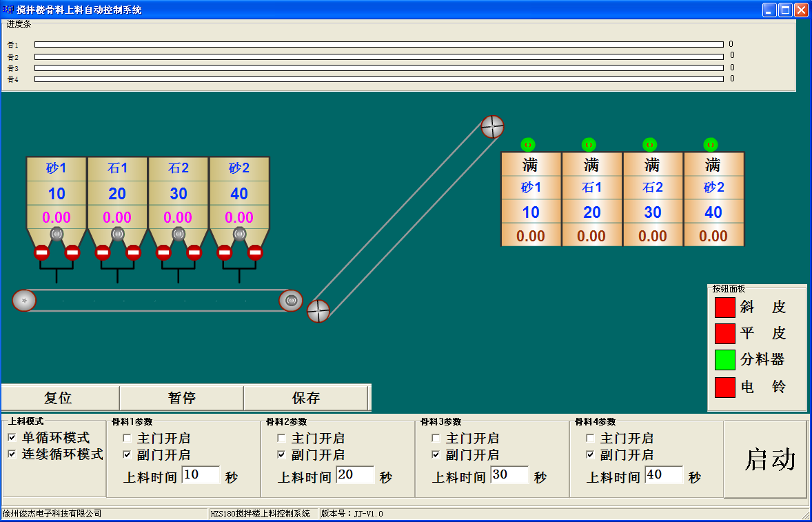This screenshot has height=522, width=812.
Task: Click the gray vibrator icon on 砂1 hopper
Action: [x=57, y=234]
